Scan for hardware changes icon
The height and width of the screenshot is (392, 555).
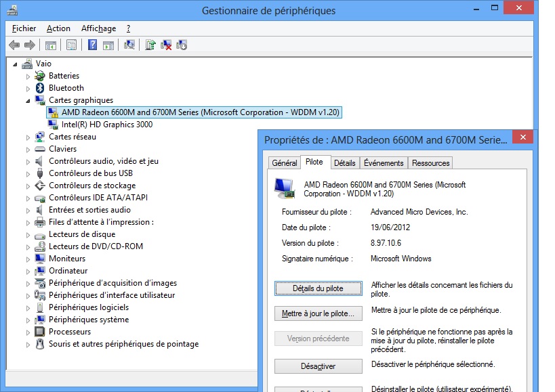pyautogui.click(x=129, y=45)
